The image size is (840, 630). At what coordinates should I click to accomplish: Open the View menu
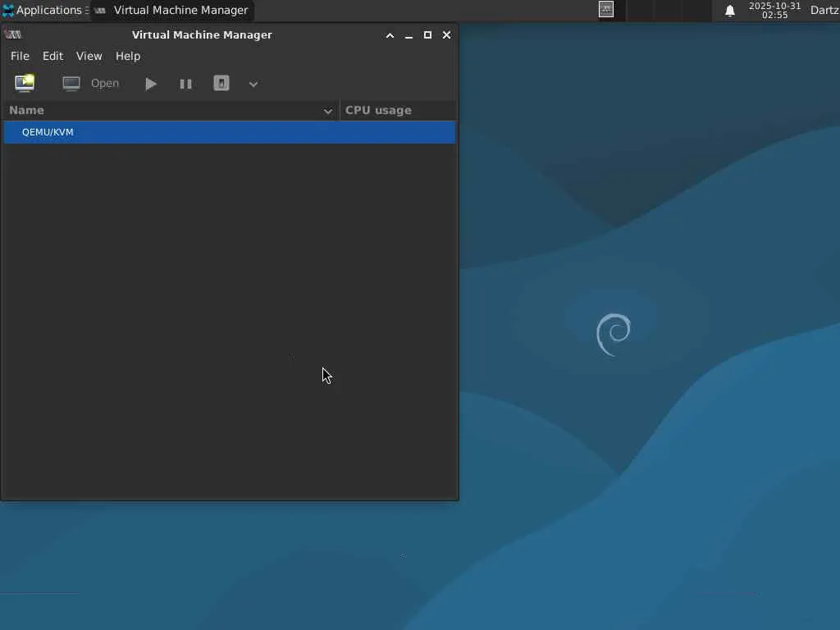click(x=89, y=56)
